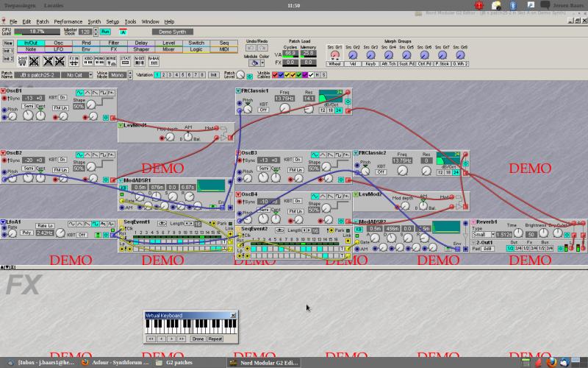Open Firefox from the system tray

[x=551, y=362]
